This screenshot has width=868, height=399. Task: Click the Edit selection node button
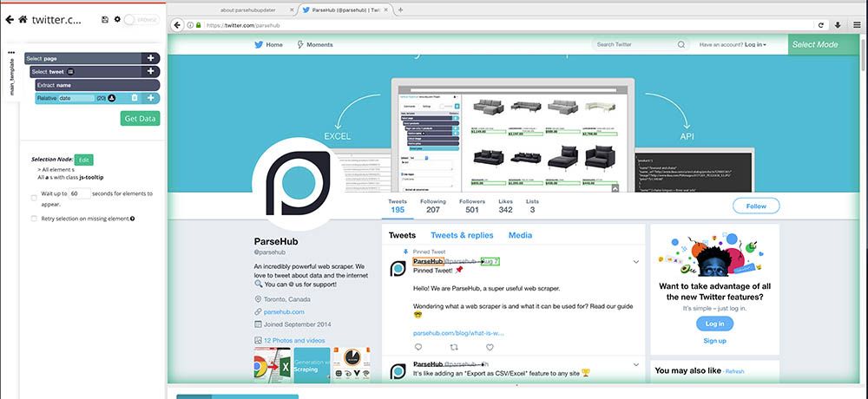83,160
